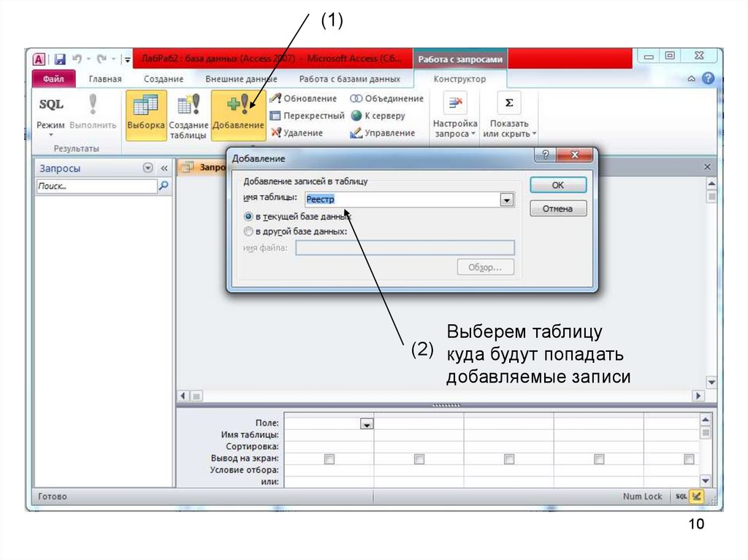Click the Выполнить run icon

pyautogui.click(x=93, y=104)
